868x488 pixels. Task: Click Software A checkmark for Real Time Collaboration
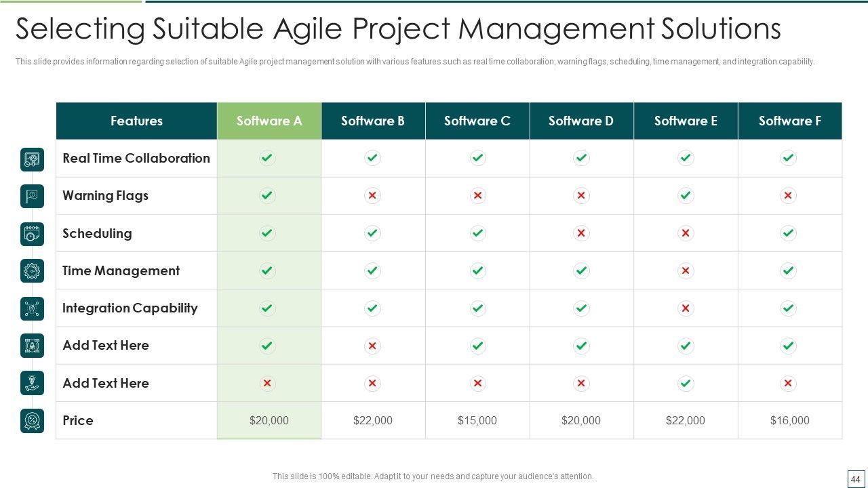tap(267, 158)
